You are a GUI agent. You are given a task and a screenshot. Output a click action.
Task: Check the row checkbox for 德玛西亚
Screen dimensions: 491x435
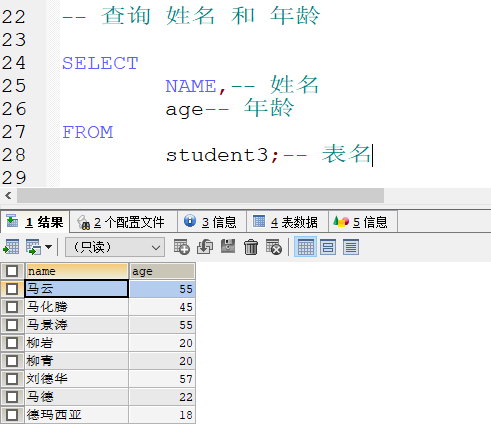point(12,415)
